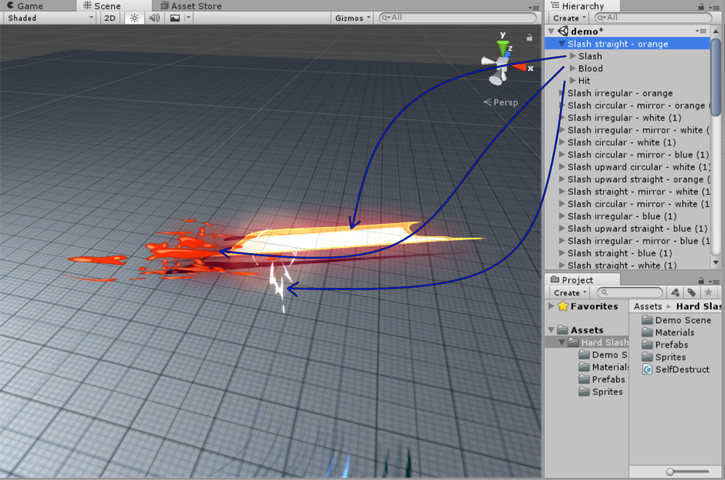Click the green Y axis gizmo cone
Viewport: 725px width, 480px height.
point(503,48)
